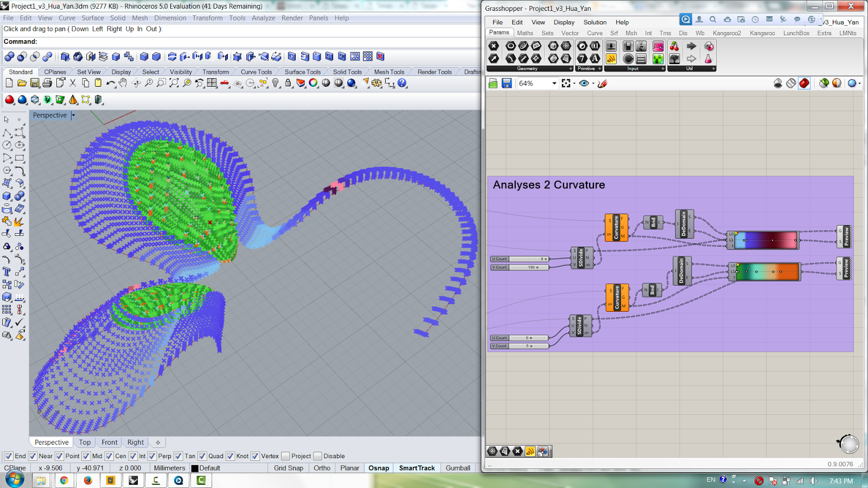Click the Cut scissors icon in Rhino
Screen dimensions: 868x488
pos(73,83)
